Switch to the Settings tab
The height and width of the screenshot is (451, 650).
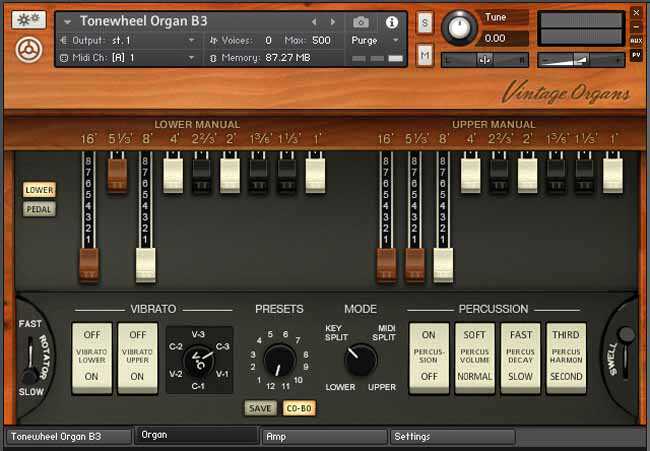point(453,436)
